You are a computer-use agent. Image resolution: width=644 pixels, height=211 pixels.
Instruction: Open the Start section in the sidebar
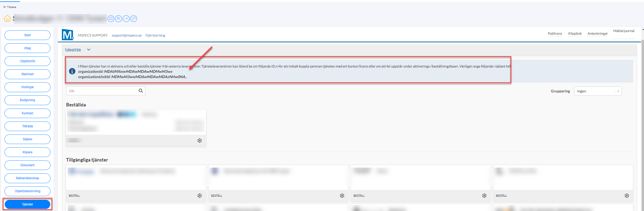[27, 35]
